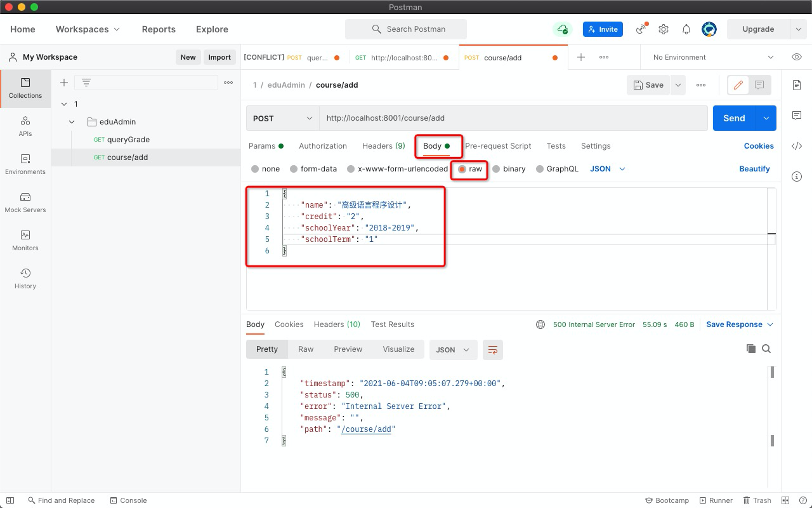Create new collection with plus icon
The width and height of the screenshot is (812, 508).
(x=64, y=83)
